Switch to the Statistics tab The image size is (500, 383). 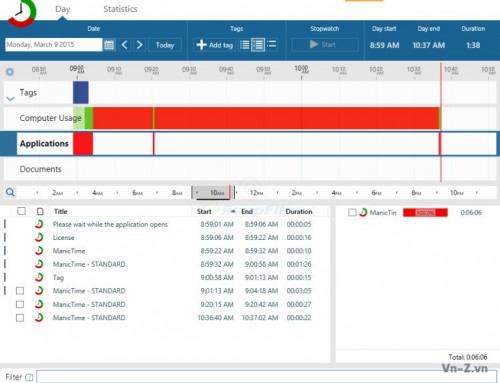coord(120,9)
